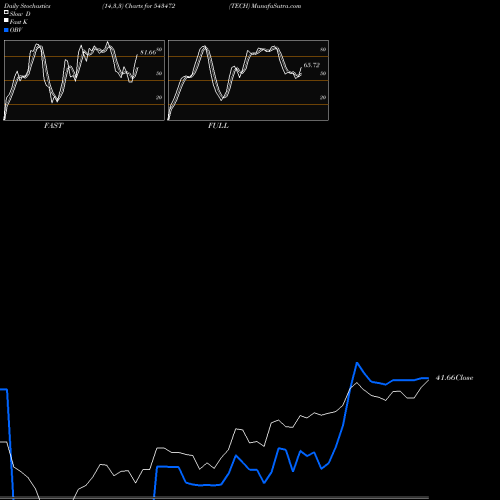Click the 'OBV' legend label
The image size is (500, 500).
16,30
